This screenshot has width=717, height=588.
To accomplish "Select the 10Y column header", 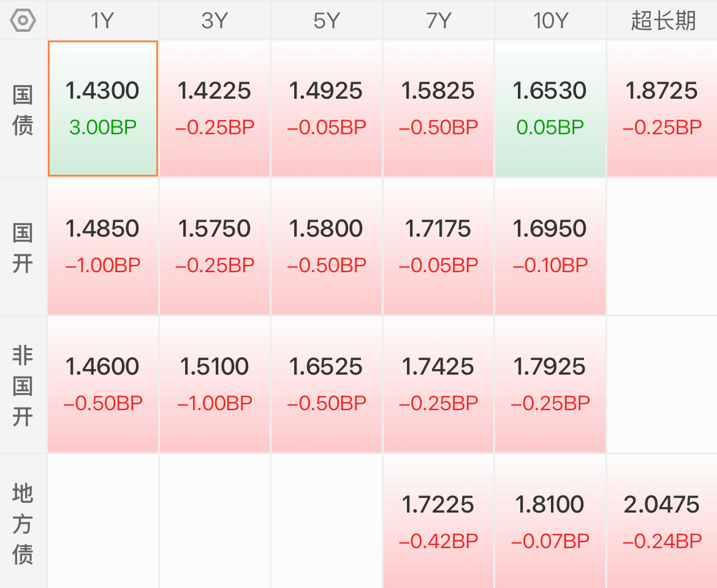I will [x=550, y=21].
